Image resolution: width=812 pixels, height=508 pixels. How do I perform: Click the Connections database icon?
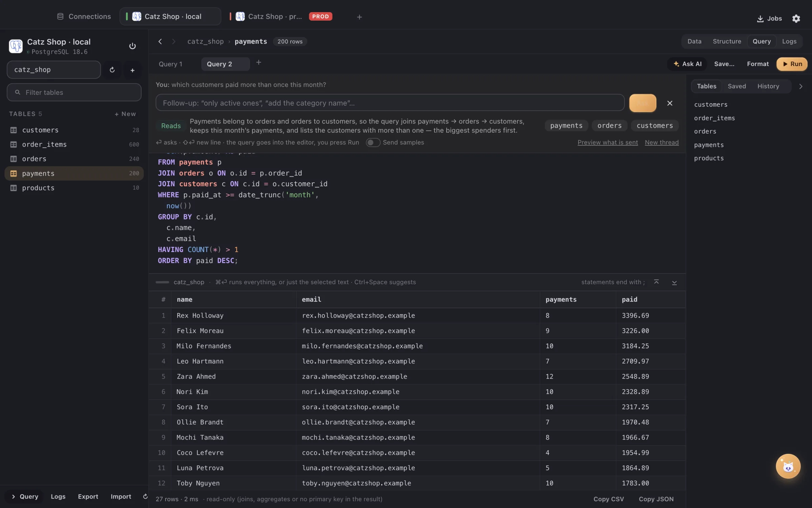(x=60, y=16)
